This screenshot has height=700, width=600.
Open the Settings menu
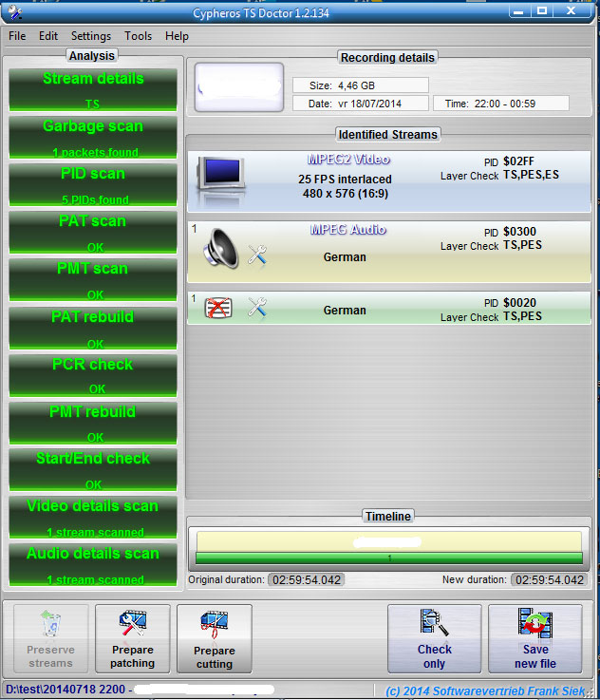[91, 36]
